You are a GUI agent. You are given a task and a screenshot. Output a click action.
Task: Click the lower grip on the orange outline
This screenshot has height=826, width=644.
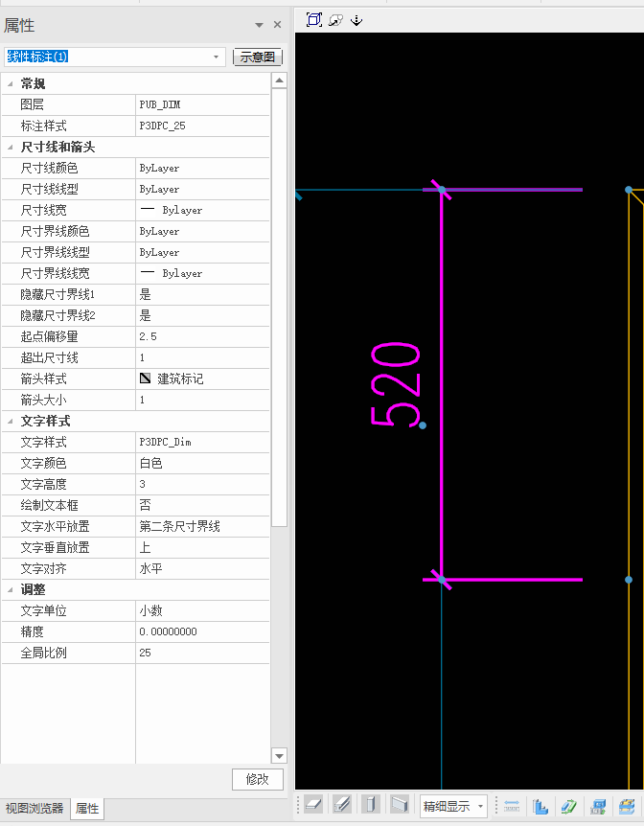pos(629,580)
